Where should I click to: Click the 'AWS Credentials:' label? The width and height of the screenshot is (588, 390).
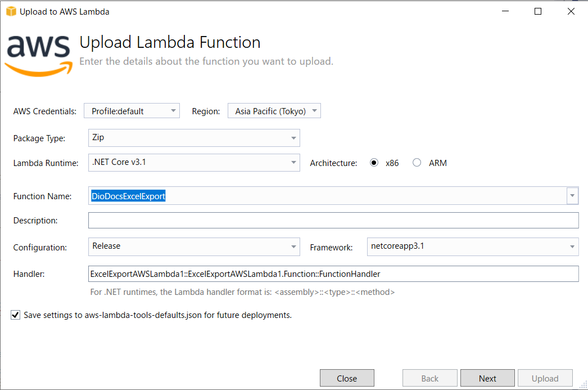(x=44, y=111)
